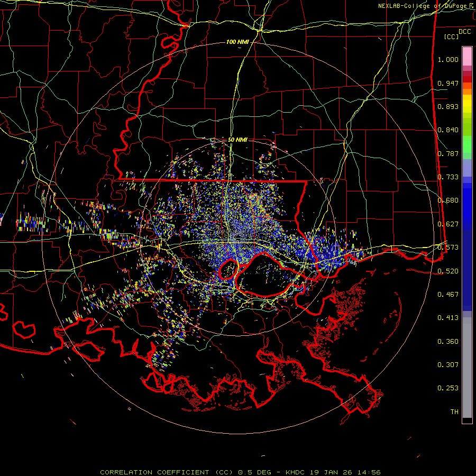Pick the lavender color bar segment
Image resolution: width=476 pixels, height=476 pixels.
point(467,168)
